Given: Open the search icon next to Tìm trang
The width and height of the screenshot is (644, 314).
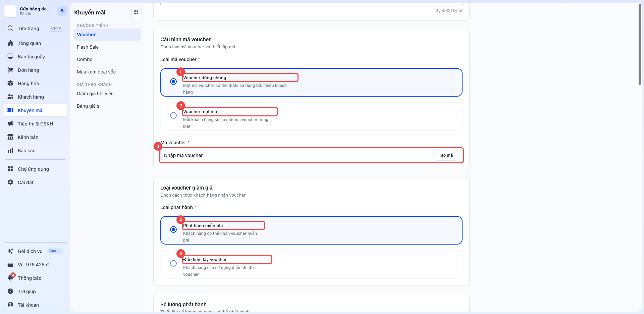Looking at the screenshot, I should 10,29.
